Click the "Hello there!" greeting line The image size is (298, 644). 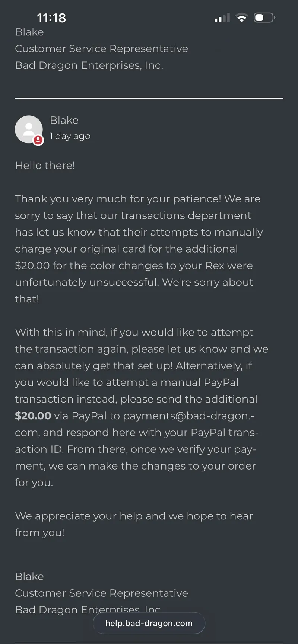point(45,165)
